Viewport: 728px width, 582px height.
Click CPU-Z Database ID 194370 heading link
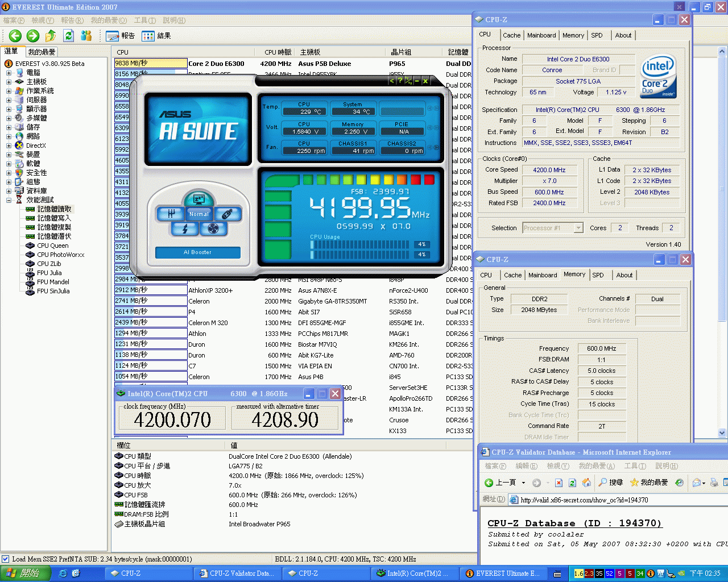[574, 523]
